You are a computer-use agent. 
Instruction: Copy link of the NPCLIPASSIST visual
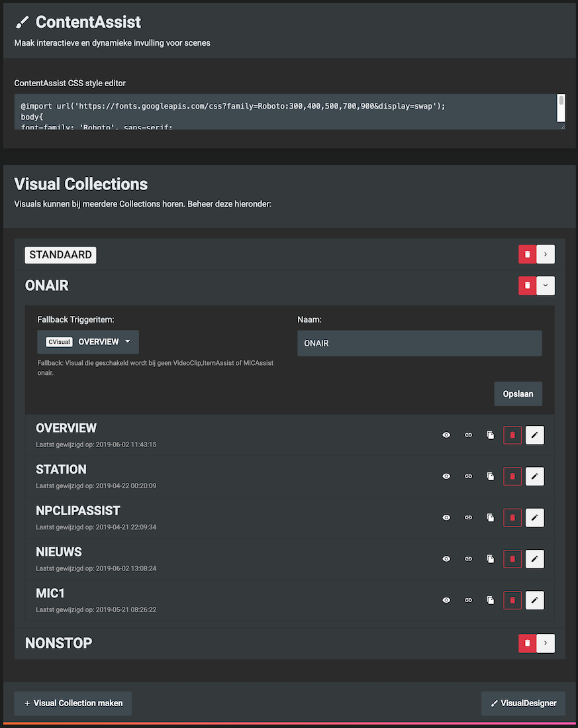(469, 517)
